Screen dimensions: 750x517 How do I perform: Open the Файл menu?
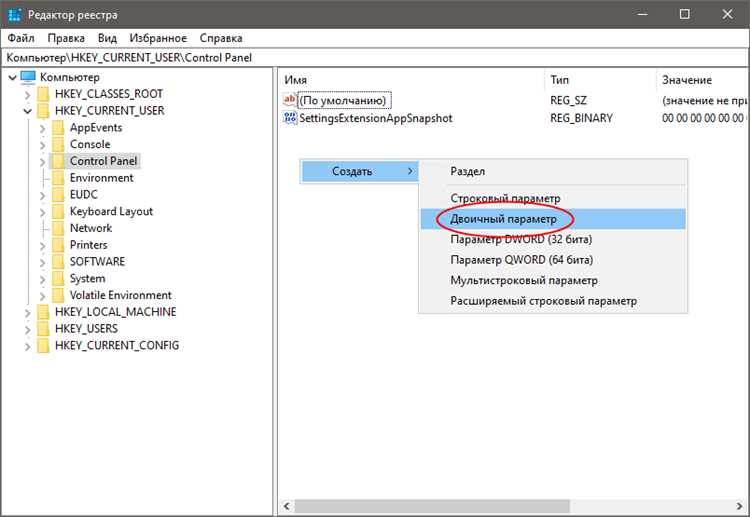21,38
